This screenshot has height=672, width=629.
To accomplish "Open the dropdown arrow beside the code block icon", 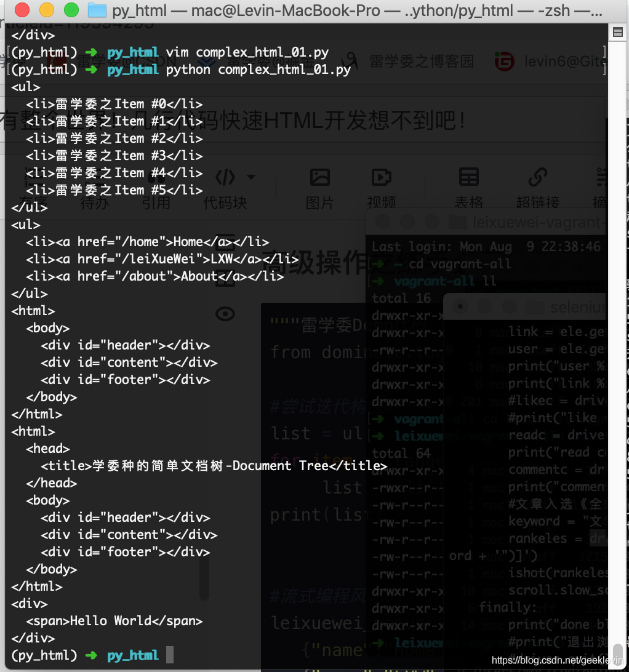I will (251, 177).
